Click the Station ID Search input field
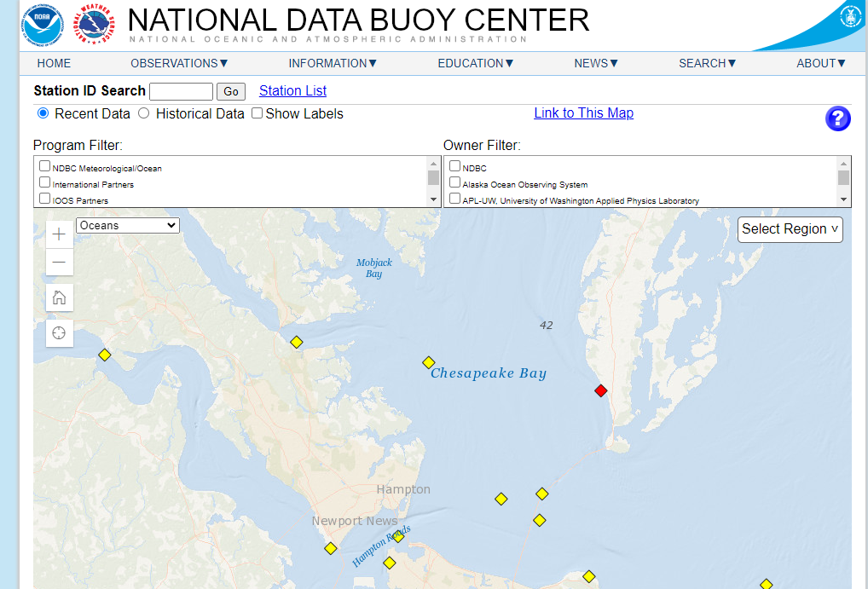The height and width of the screenshot is (589, 868). [181, 91]
